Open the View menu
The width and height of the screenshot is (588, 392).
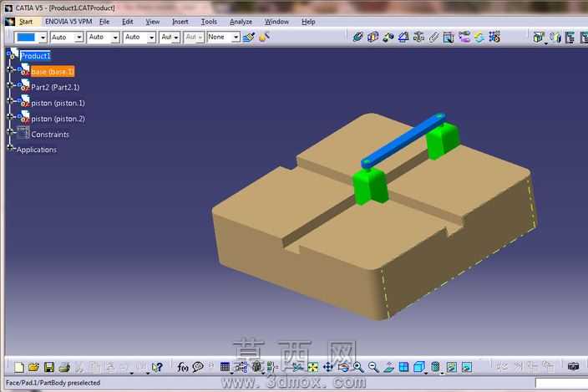coord(153,22)
